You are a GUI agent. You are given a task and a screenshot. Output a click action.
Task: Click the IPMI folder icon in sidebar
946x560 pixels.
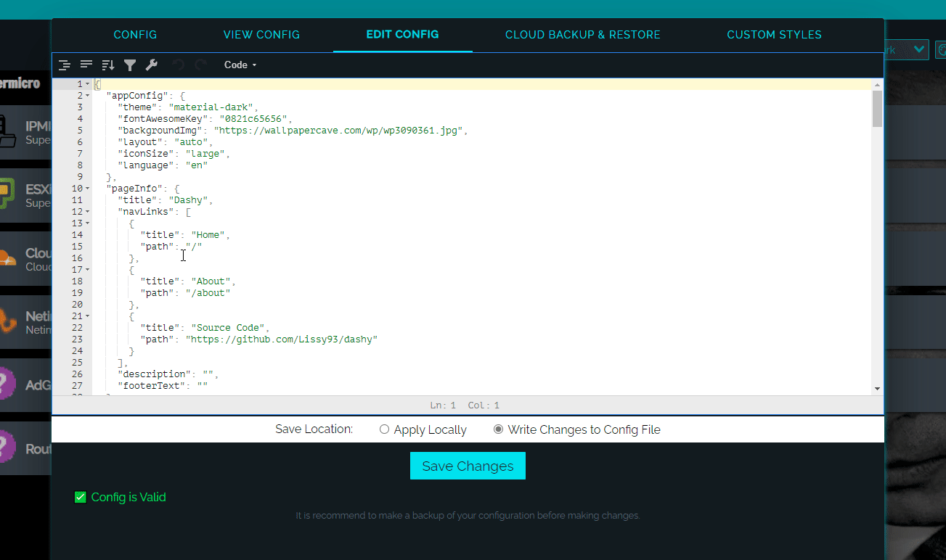(6, 131)
